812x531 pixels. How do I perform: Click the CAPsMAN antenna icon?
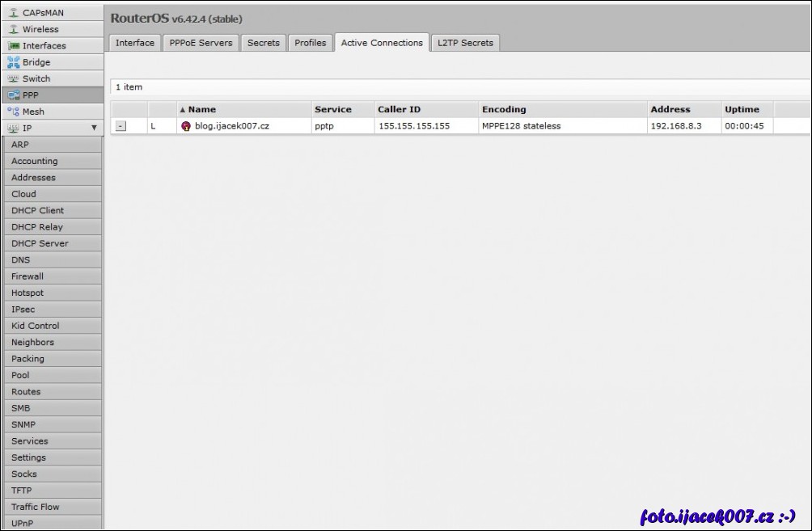tap(13, 13)
